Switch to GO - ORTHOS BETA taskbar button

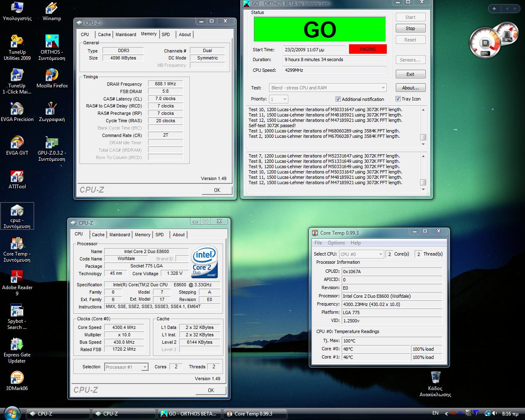pyautogui.click(x=189, y=413)
